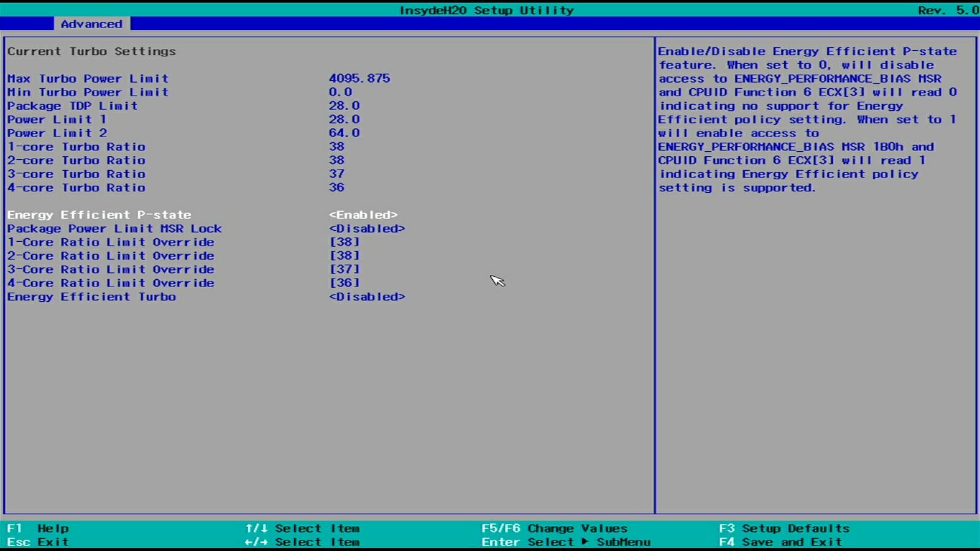Edit the 1-Core Ratio Limit Override value field
This screenshot has height=551, width=980.
pyautogui.click(x=344, y=242)
